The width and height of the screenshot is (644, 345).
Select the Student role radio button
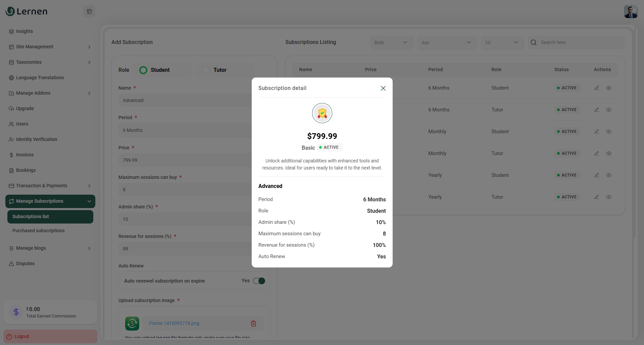tap(143, 70)
